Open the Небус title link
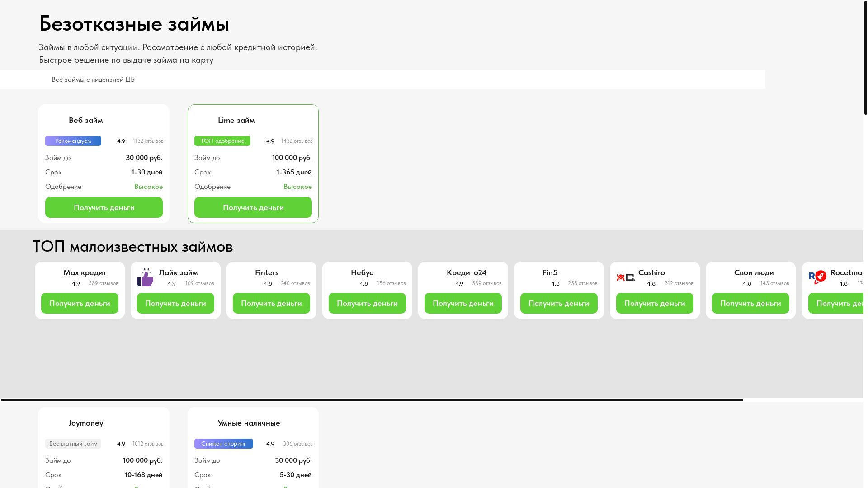This screenshot has width=868, height=488. (362, 272)
